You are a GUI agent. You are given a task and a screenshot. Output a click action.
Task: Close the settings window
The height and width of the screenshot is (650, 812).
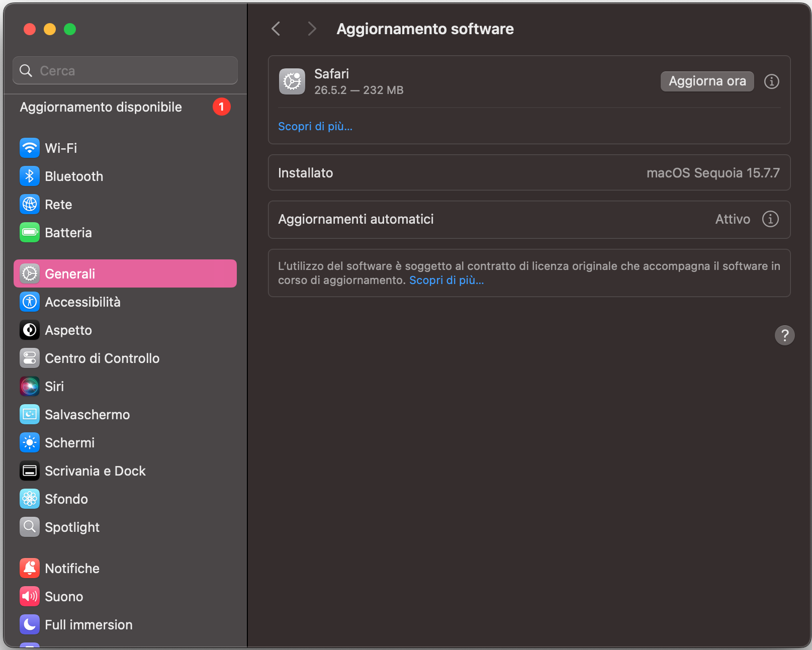[x=30, y=29]
